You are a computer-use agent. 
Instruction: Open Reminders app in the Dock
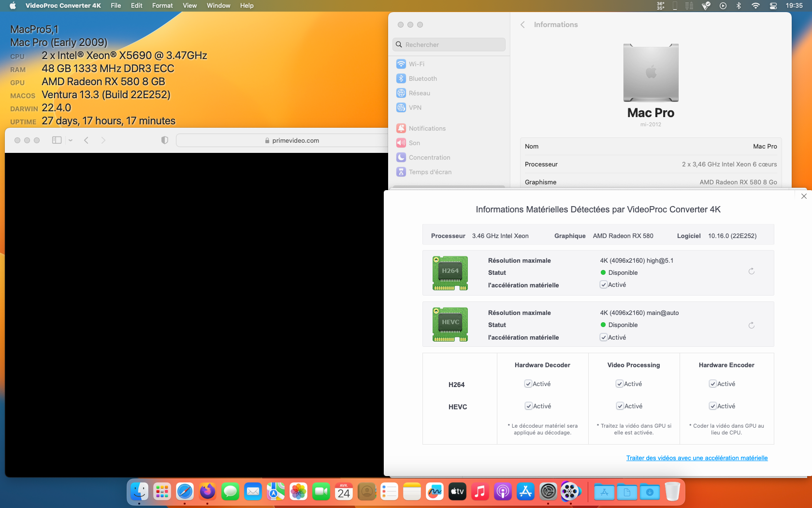click(x=390, y=492)
